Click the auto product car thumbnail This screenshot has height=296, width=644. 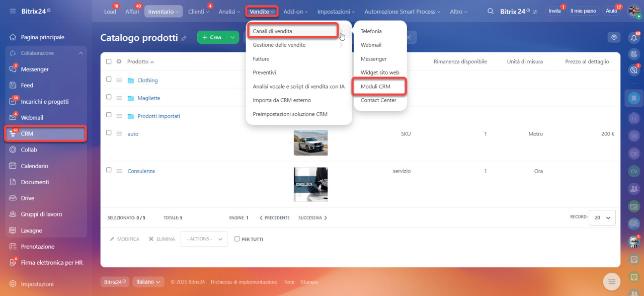(310, 142)
